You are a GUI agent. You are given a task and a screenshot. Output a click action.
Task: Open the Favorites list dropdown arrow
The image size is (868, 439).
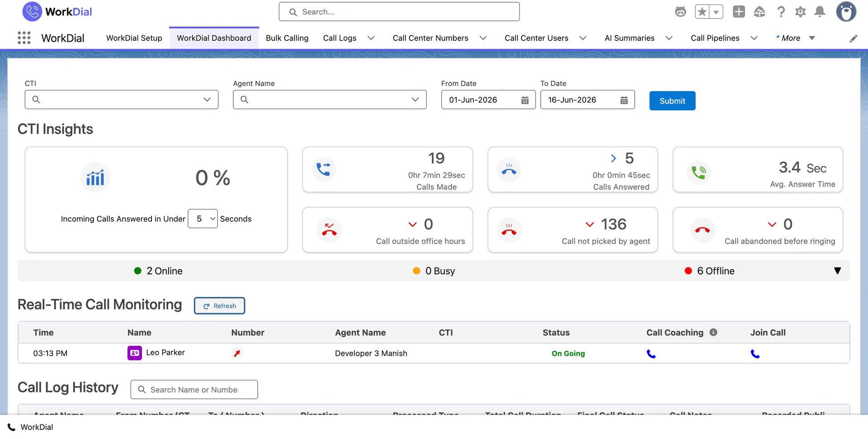tap(716, 12)
